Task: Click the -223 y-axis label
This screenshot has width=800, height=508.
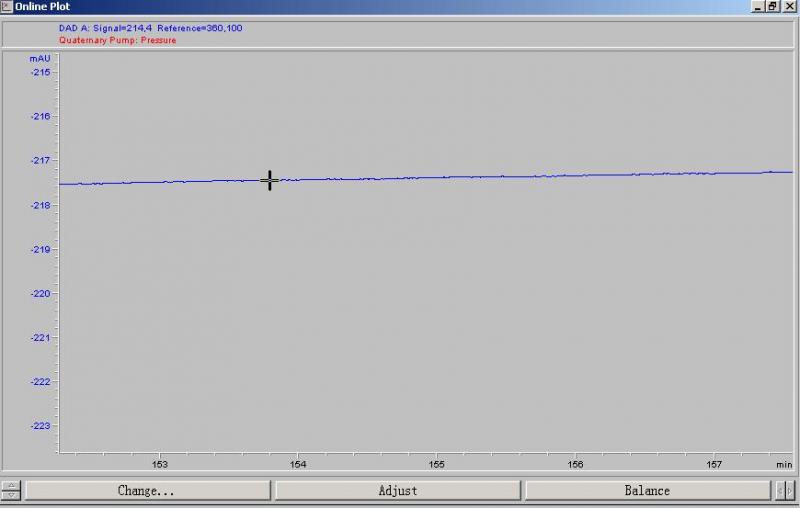Action: 40,426
